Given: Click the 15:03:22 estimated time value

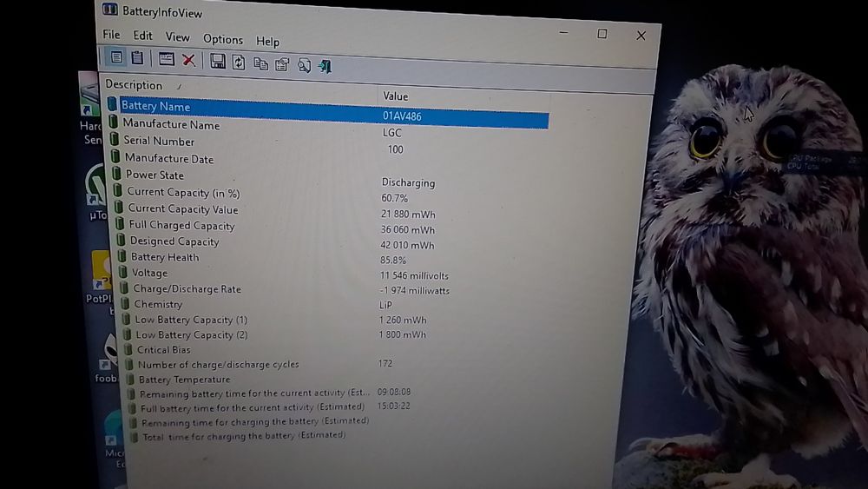Looking at the screenshot, I should pos(393,406).
